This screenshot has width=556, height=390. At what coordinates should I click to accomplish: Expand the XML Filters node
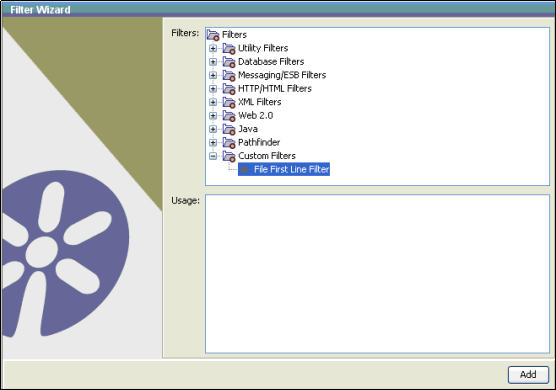click(213, 102)
